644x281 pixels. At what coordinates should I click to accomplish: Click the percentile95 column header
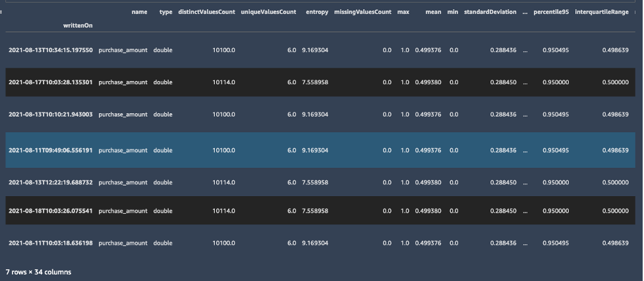551,12
